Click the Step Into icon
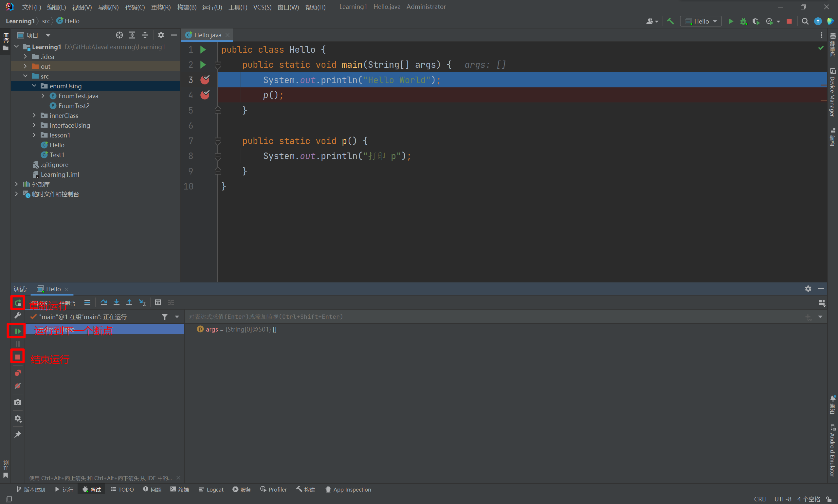The width and height of the screenshot is (838, 504). coord(117,302)
